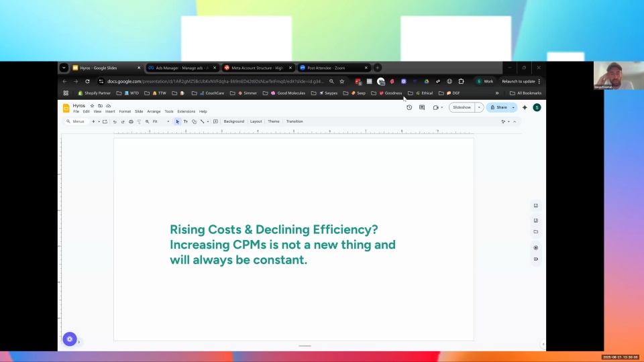Open the Slideshow options dropdown arrow

coord(479,107)
